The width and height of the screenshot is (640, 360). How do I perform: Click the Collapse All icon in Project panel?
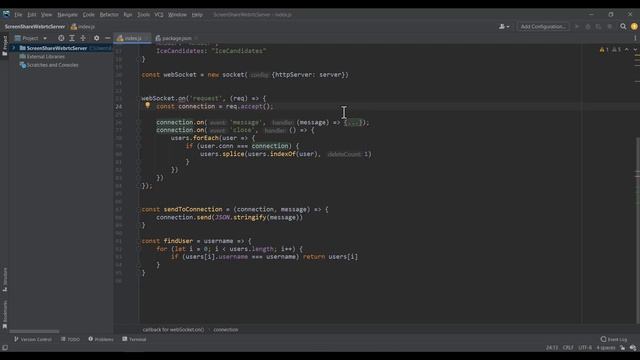click(x=83, y=38)
